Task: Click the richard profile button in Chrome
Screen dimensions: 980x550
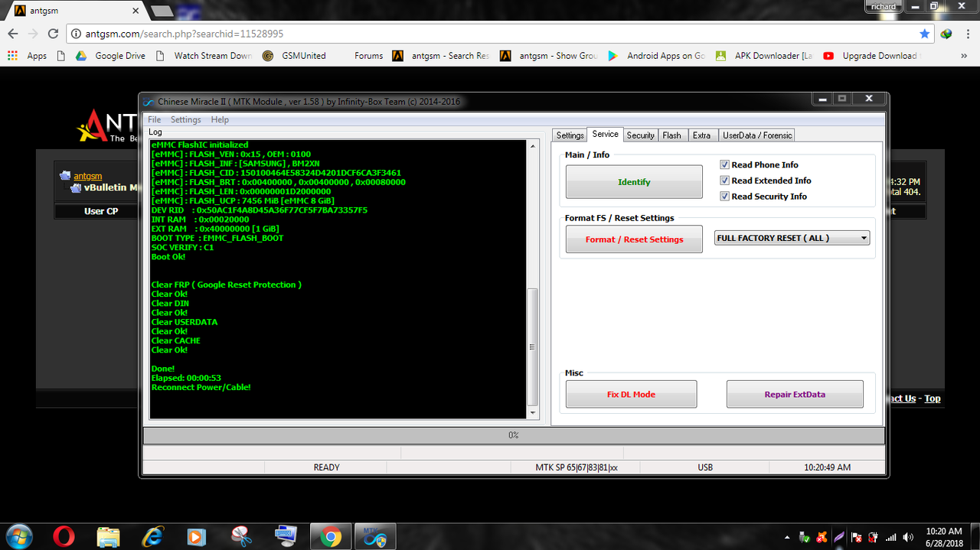Action: 884,6
